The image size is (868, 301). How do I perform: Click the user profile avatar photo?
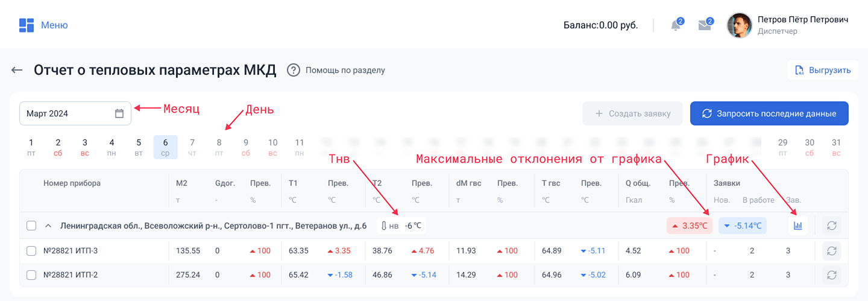[740, 25]
